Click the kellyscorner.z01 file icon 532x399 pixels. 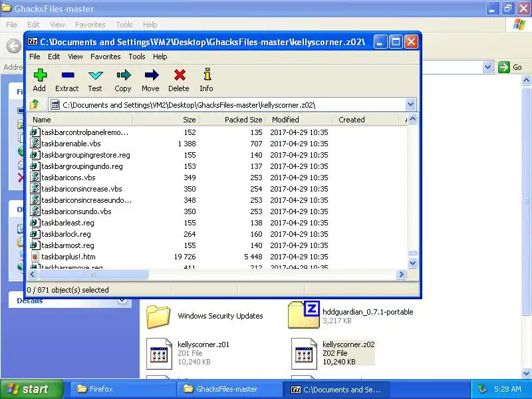click(x=159, y=354)
